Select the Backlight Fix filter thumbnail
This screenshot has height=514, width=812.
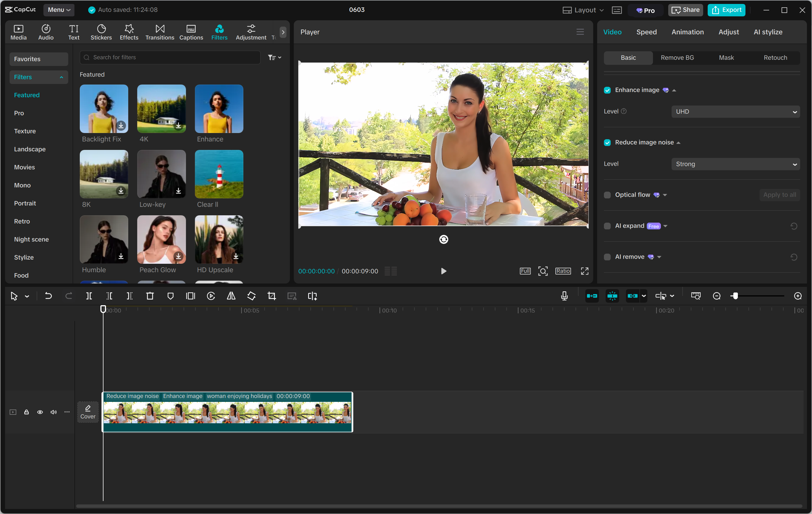pos(103,108)
